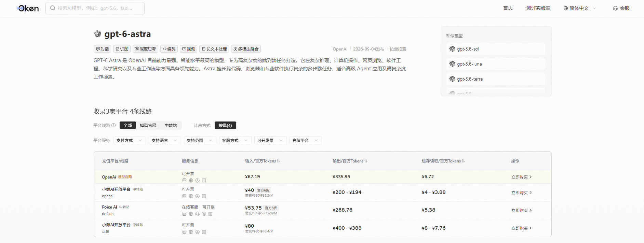
Task: Click 立即购买 in the OpenAi row
Action: (x=522, y=177)
